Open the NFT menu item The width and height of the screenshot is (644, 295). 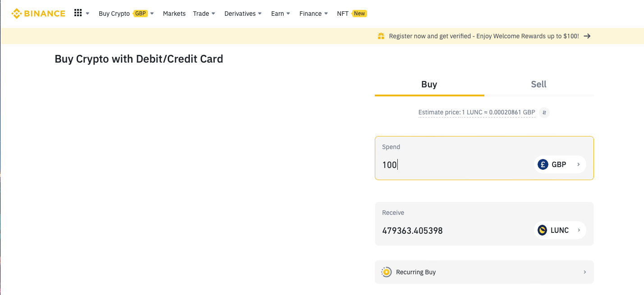coord(343,14)
